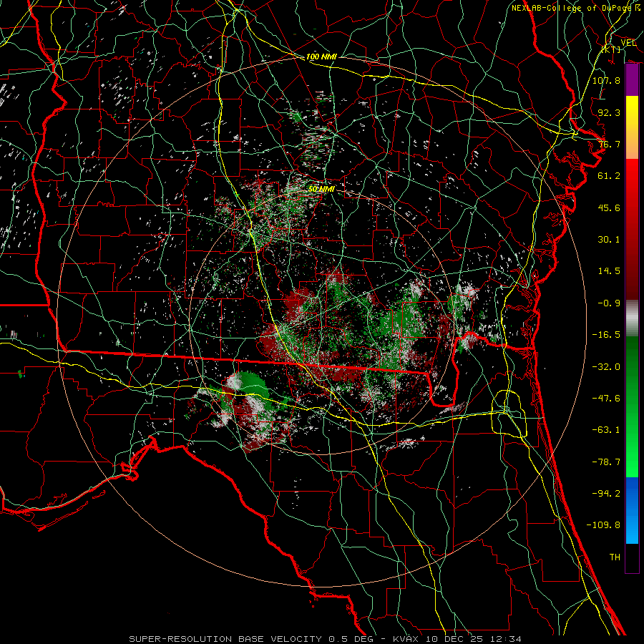The width and height of the screenshot is (644, 644).
Task: Click the -109.8 velocity scale value
Action: [603, 525]
